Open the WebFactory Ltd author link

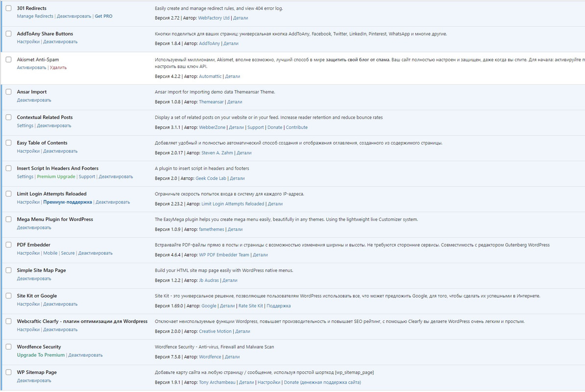click(x=214, y=18)
